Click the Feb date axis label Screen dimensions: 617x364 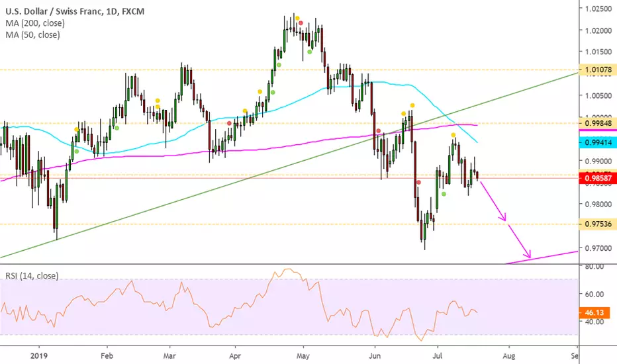click(107, 356)
